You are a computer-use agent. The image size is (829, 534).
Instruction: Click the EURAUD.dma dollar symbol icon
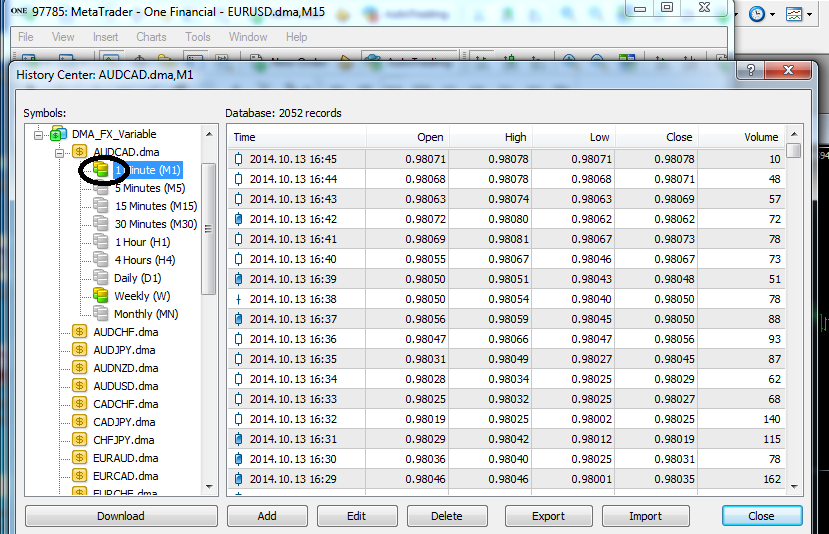coord(79,458)
